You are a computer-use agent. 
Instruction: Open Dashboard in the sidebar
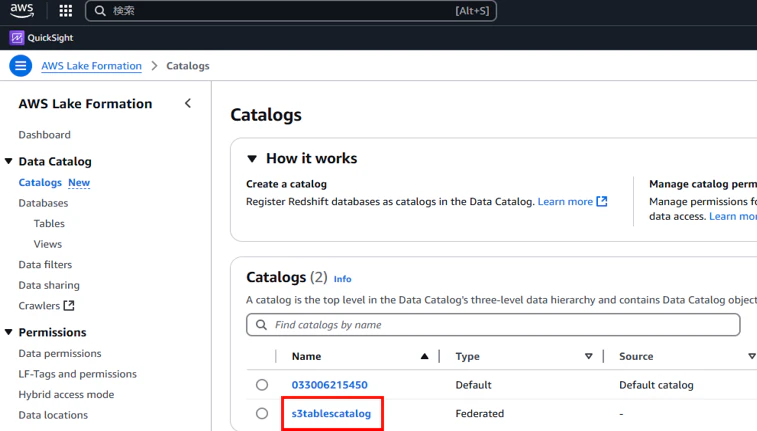click(44, 135)
